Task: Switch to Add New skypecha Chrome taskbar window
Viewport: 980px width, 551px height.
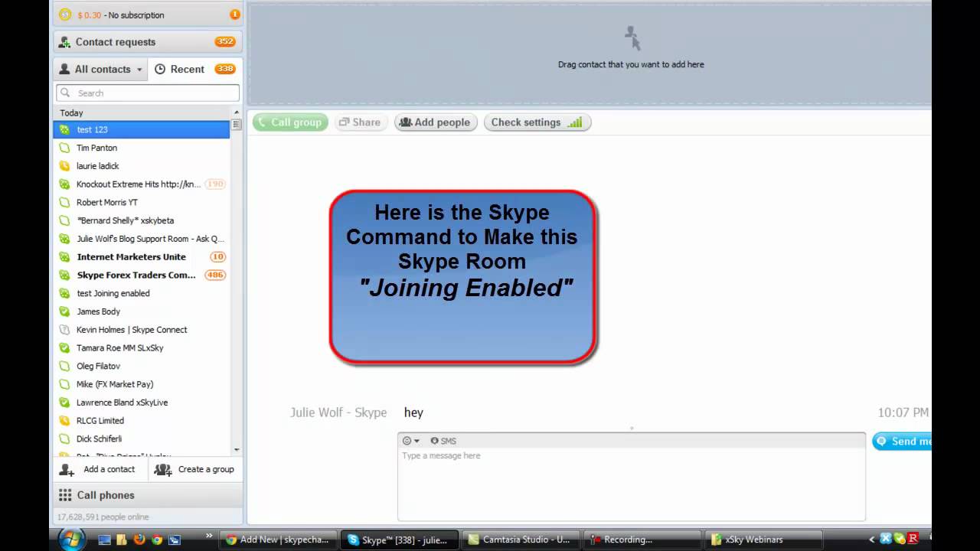Action: 278,540
